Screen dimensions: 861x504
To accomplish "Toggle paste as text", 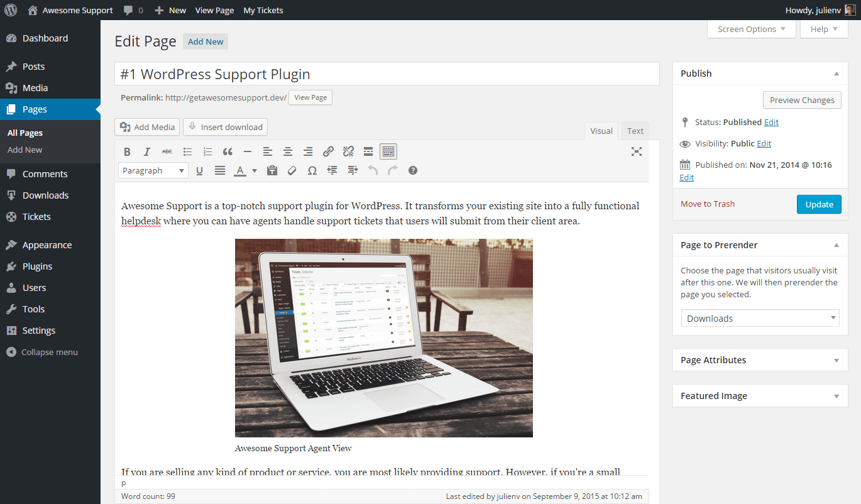I will pyautogui.click(x=271, y=170).
